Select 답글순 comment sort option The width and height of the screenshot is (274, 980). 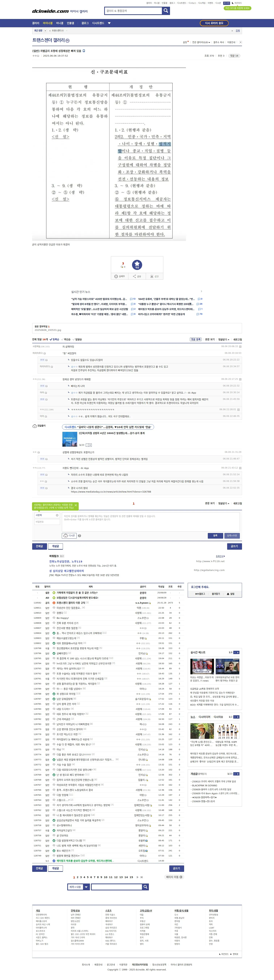(x=77, y=339)
